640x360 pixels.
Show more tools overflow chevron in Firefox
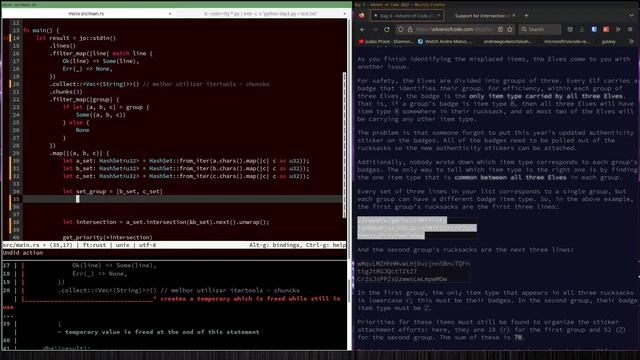(x=618, y=29)
